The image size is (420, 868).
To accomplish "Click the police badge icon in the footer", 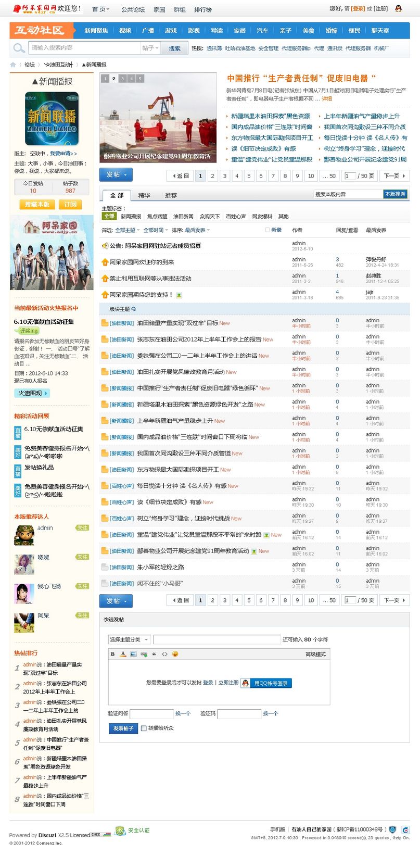I will point(392,829).
